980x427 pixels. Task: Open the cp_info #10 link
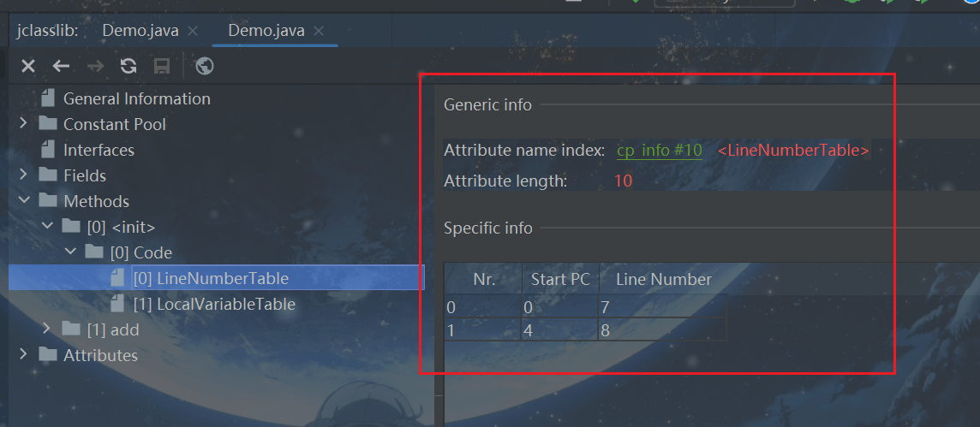(x=659, y=151)
